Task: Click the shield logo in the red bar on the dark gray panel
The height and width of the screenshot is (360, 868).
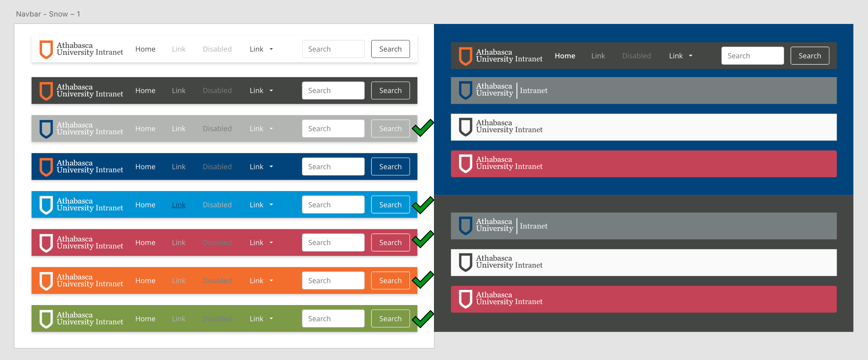Action: [465, 299]
